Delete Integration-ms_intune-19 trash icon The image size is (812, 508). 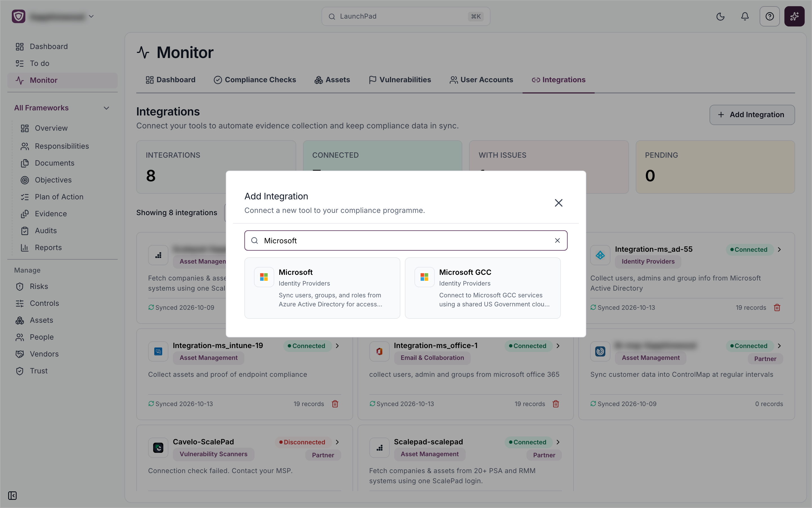point(335,404)
